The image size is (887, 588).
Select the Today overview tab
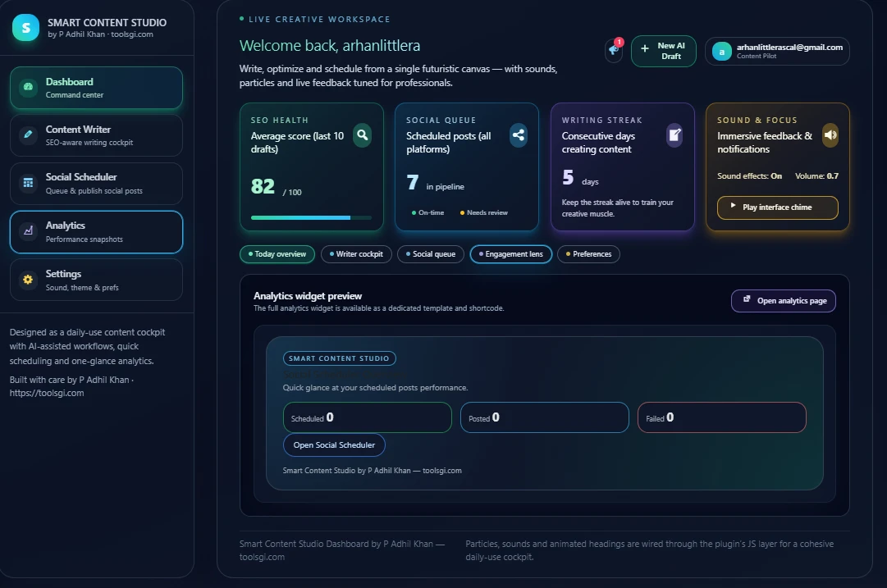point(277,254)
